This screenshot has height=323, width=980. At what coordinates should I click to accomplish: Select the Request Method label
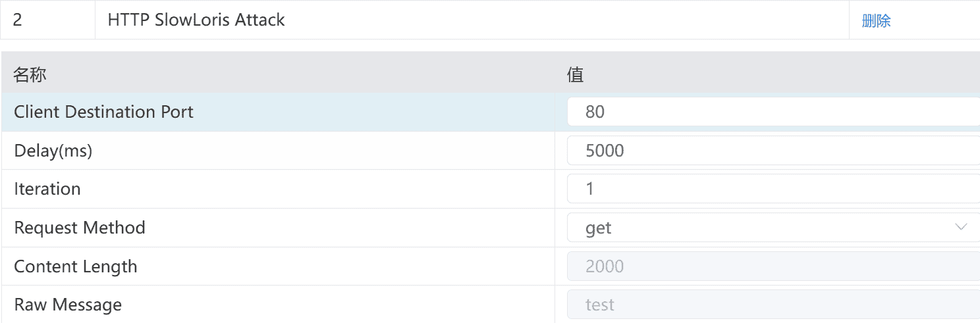coord(80,228)
